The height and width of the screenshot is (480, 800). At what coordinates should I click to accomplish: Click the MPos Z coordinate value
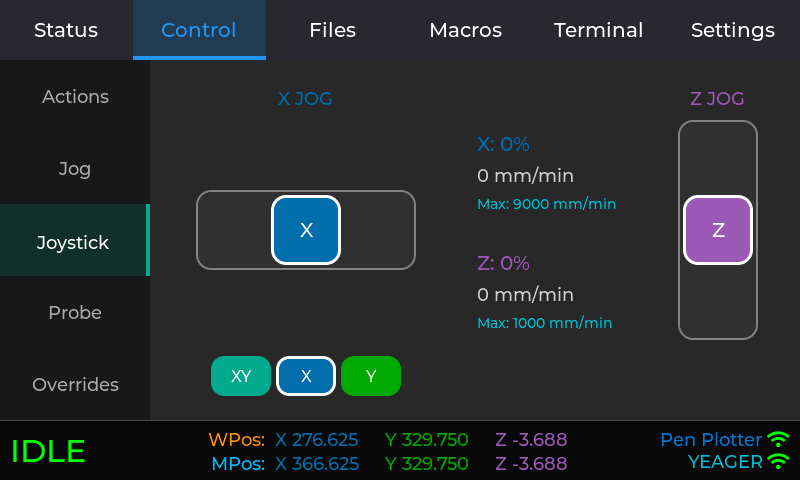point(531,464)
